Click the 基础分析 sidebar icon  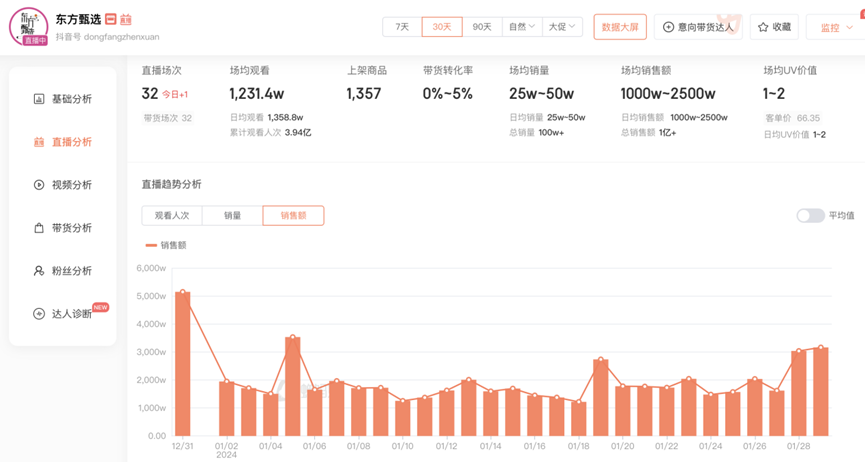click(x=39, y=99)
